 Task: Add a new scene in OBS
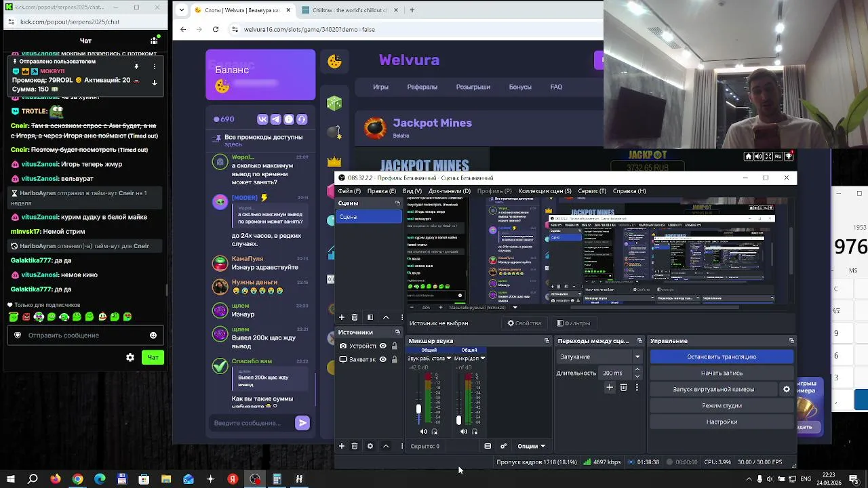(x=341, y=317)
